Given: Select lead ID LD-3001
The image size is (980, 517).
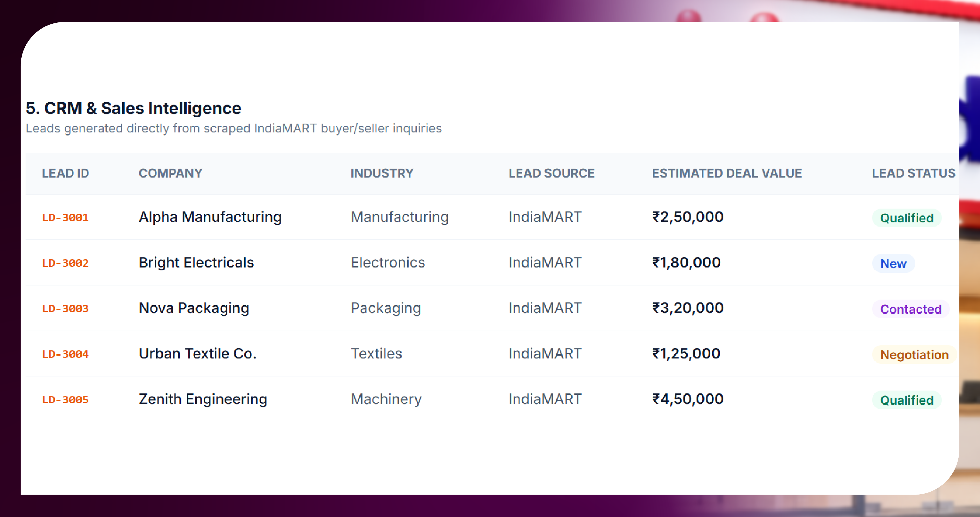Looking at the screenshot, I should [65, 218].
